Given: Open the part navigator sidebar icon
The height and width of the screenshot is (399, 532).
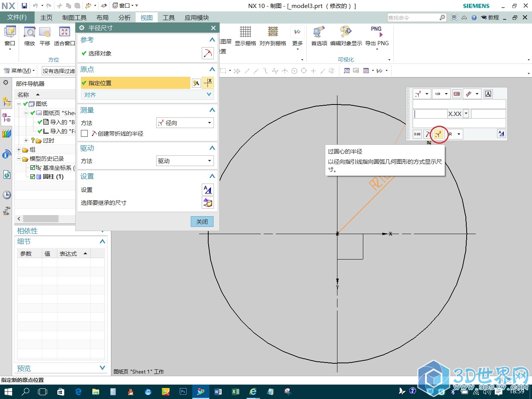Looking at the screenshot, I should coord(7,118).
